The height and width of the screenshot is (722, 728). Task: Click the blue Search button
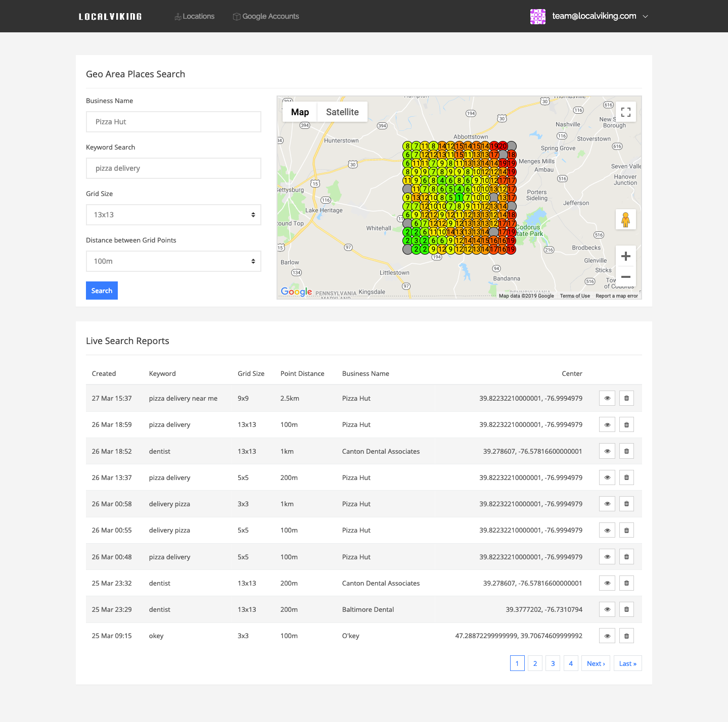[102, 291]
